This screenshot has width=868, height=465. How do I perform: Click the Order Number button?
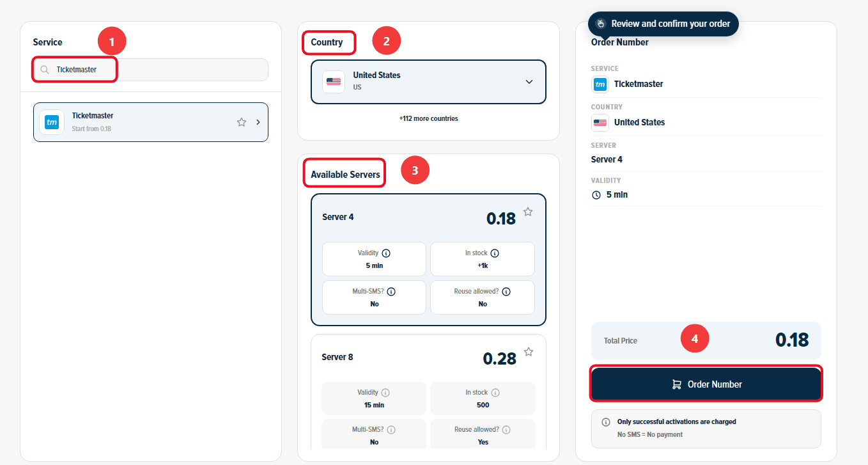click(x=706, y=384)
